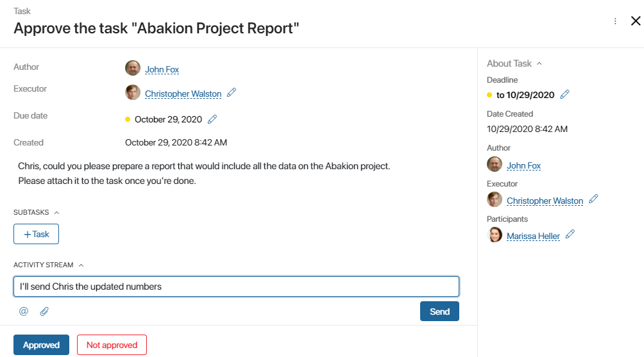Attach a file with the paperclip icon

point(44,311)
